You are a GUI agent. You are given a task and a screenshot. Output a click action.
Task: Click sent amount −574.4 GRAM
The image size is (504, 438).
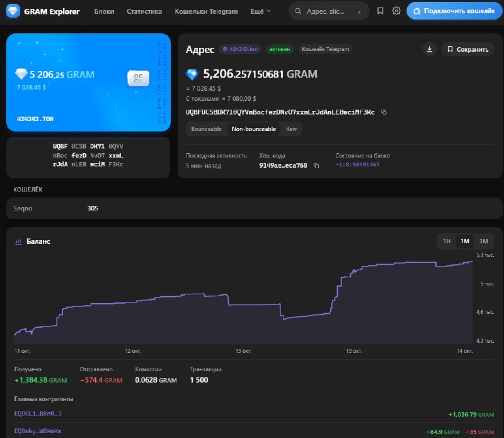(101, 380)
